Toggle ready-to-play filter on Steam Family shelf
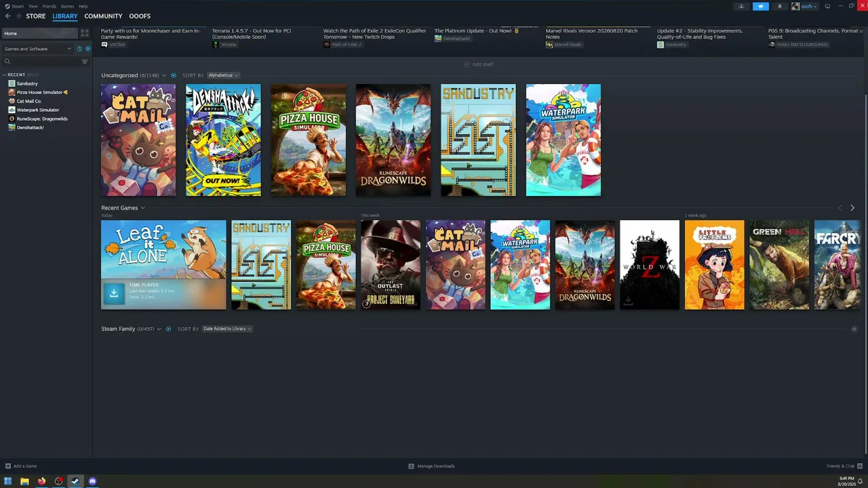Screen dimensions: 868x488 coord(169,329)
